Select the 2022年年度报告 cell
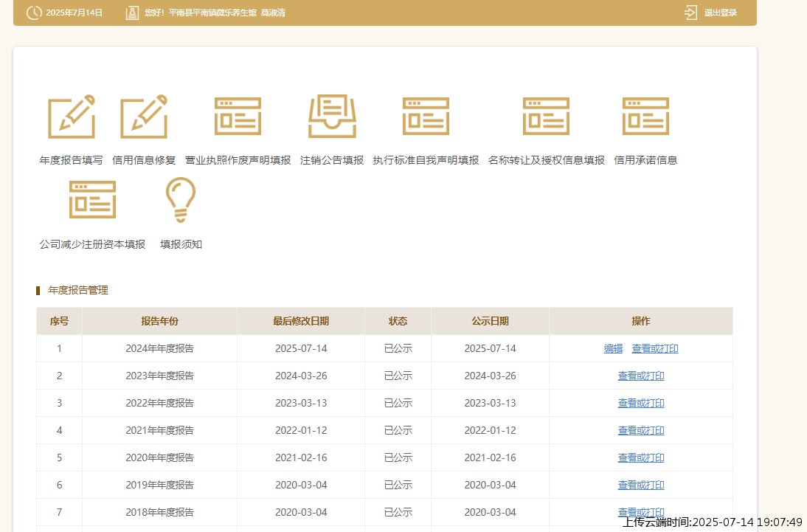This screenshot has height=532, width=807. pyautogui.click(x=159, y=404)
